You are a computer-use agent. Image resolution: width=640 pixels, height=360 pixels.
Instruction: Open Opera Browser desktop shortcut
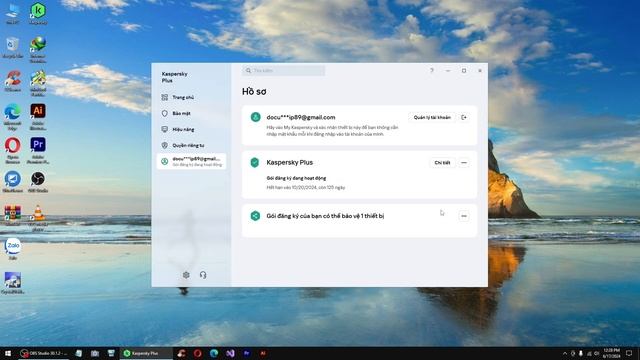point(13,150)
